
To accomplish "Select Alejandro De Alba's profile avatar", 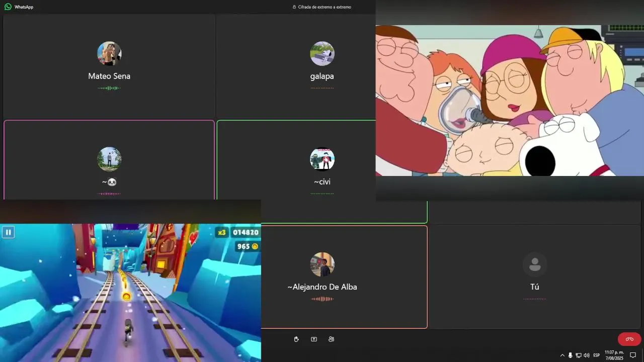I will point(322,264).
